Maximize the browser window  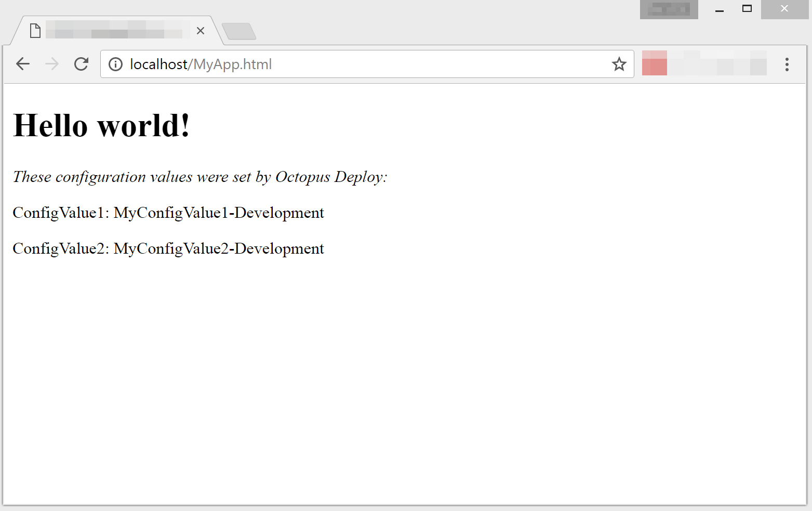[747, 9]
